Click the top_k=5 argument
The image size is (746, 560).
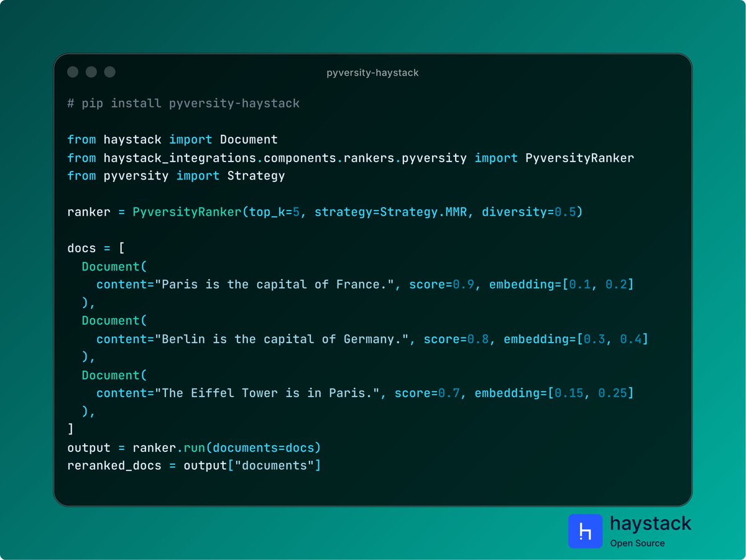275,212
